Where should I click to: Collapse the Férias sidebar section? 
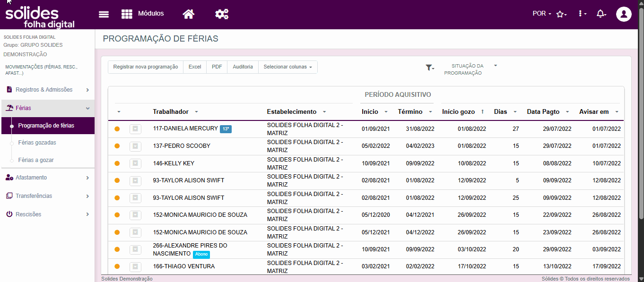(47, 108)
